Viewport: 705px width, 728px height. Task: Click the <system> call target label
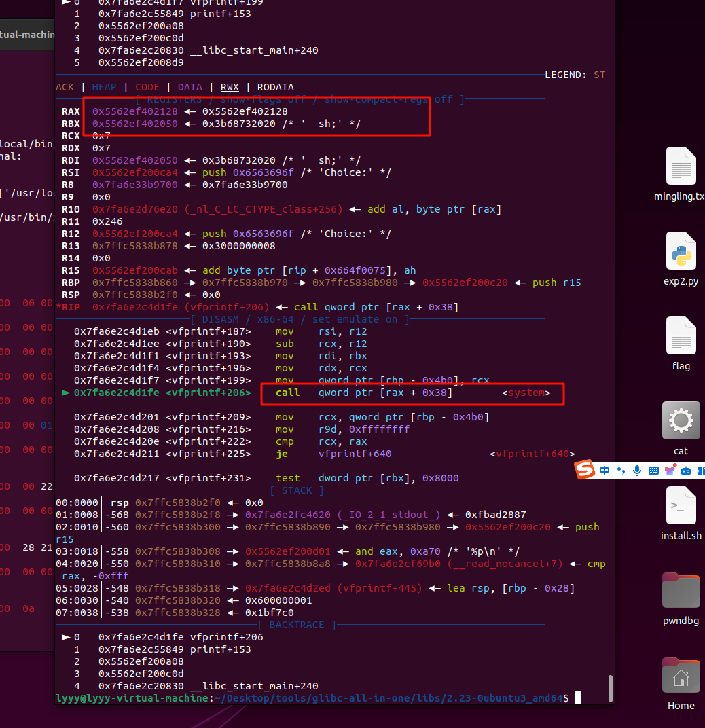click(526, 393)
